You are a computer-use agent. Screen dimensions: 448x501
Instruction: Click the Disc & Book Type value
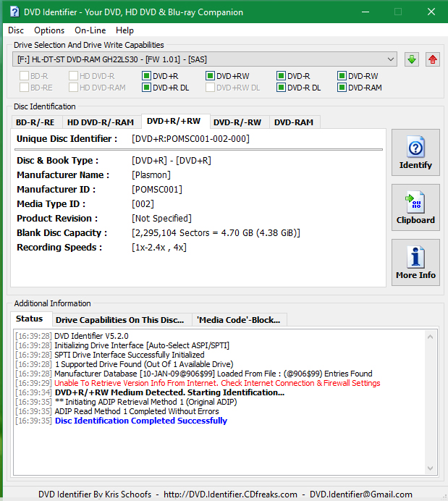point(172,161)
